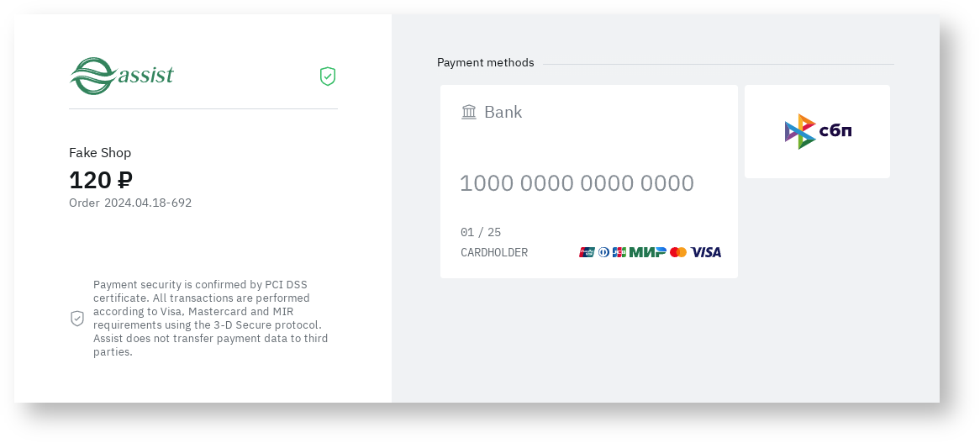Click the CARDHOLDER name field
The image size is (980, 443).
pyautogui.click(x=494, y=252)
